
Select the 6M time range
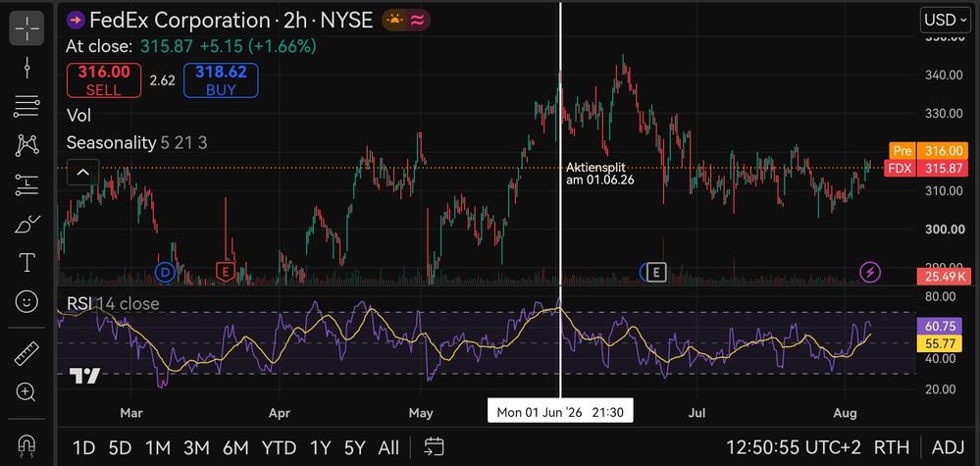coord(235,447)
